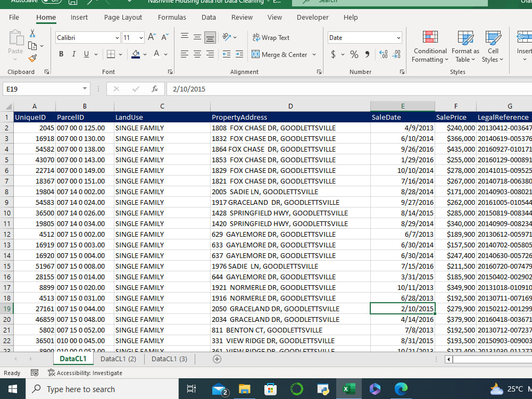Image resolution: width=532 pixels, height=399 pixels.
Task: Open Clipboard pane launcher
Action: tap(46, 72)
